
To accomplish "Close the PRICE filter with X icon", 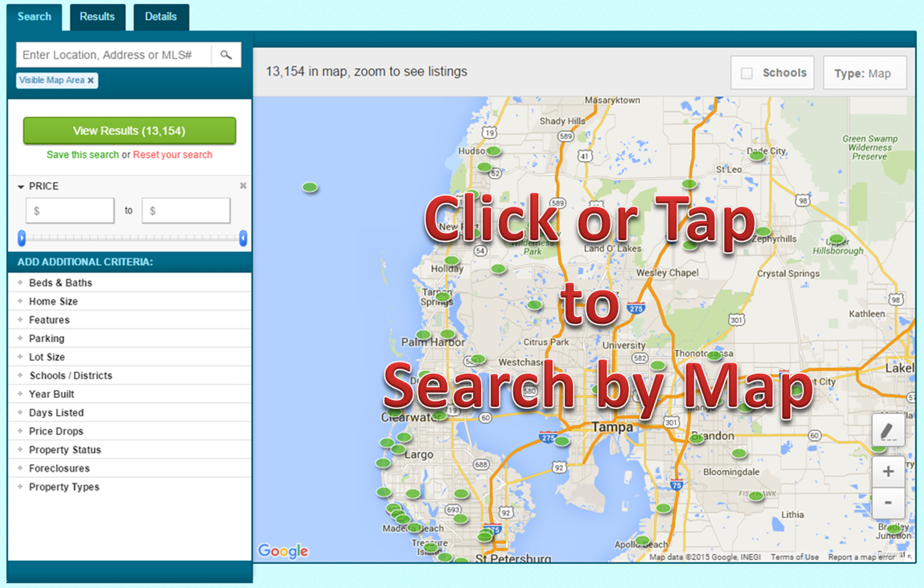I will click(243, 185).
